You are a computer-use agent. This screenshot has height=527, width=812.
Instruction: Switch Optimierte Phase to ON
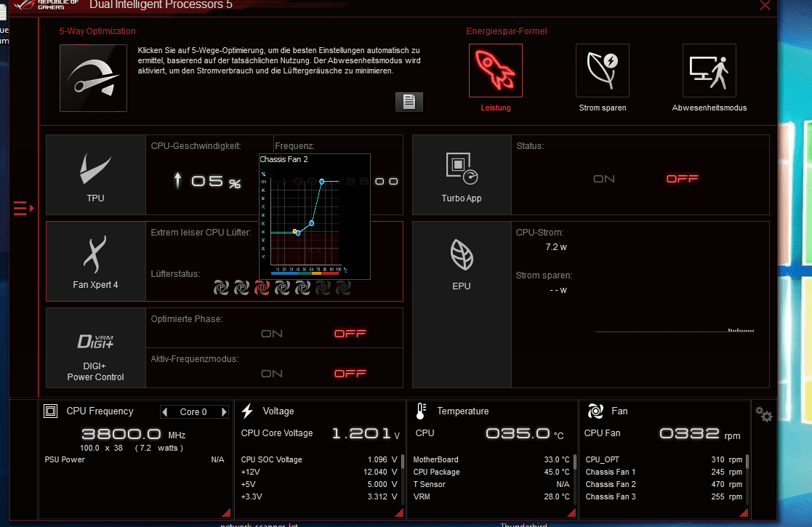tap(272, 334)
